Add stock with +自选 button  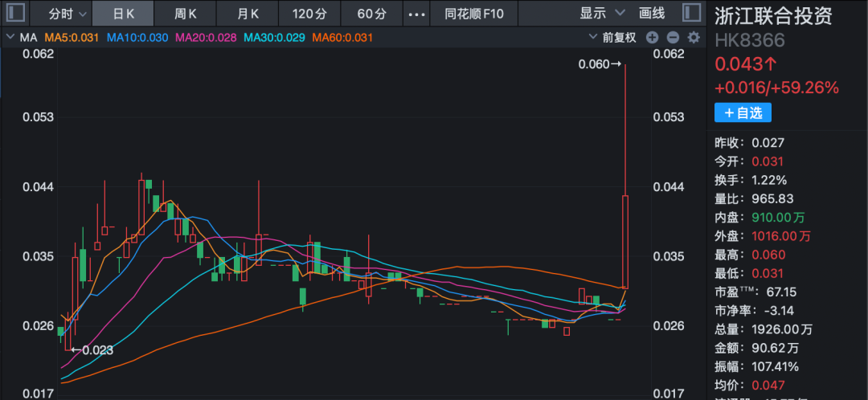tap(743, 113)
